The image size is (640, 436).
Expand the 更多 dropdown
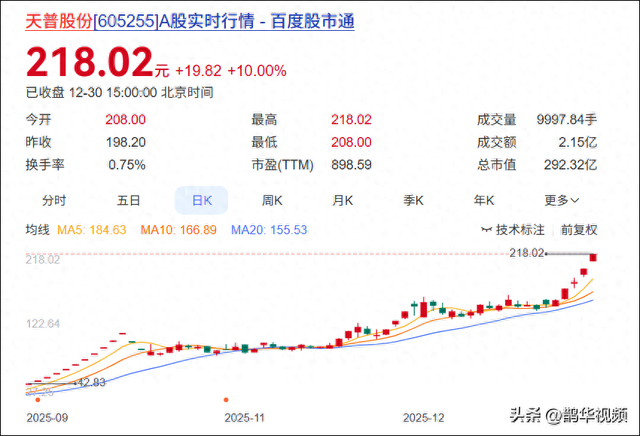[562, 200]
